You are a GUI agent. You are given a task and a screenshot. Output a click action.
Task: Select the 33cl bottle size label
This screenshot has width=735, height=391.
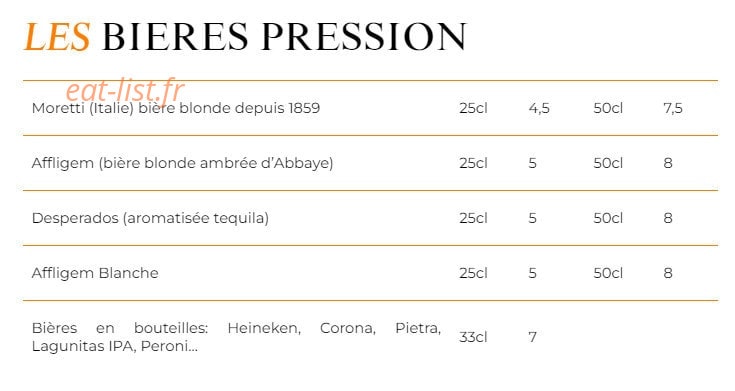coord(473,337)
